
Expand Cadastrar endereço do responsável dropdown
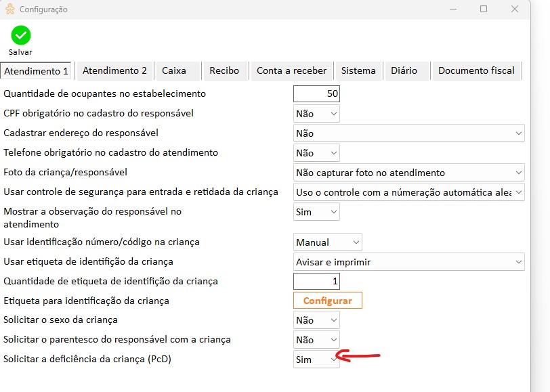point(409,133)
